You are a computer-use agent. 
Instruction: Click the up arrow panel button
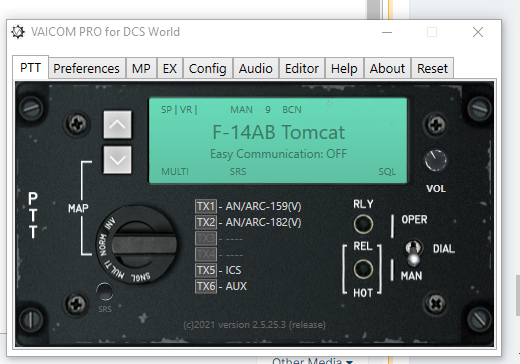pyautogui.click(x=117, y=125)
